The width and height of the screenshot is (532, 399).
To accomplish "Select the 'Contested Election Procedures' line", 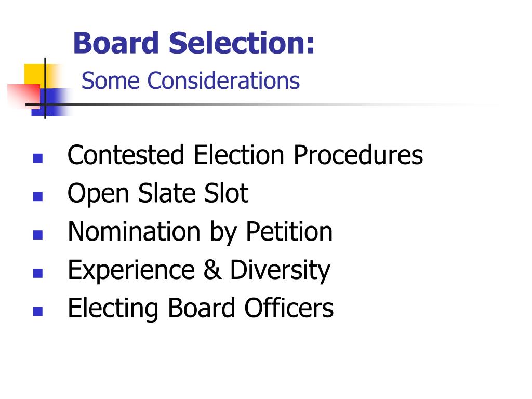I will [245, 155].
